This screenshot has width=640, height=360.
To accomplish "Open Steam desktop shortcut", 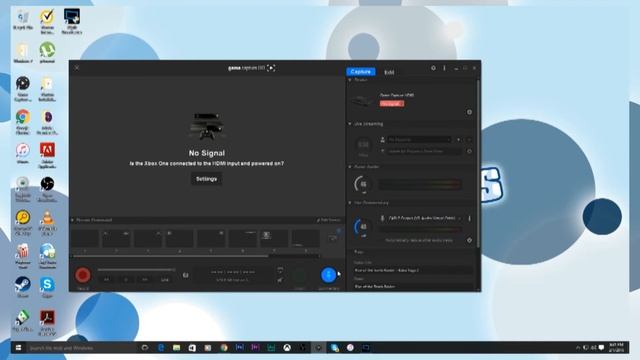I will click(22, 287).
